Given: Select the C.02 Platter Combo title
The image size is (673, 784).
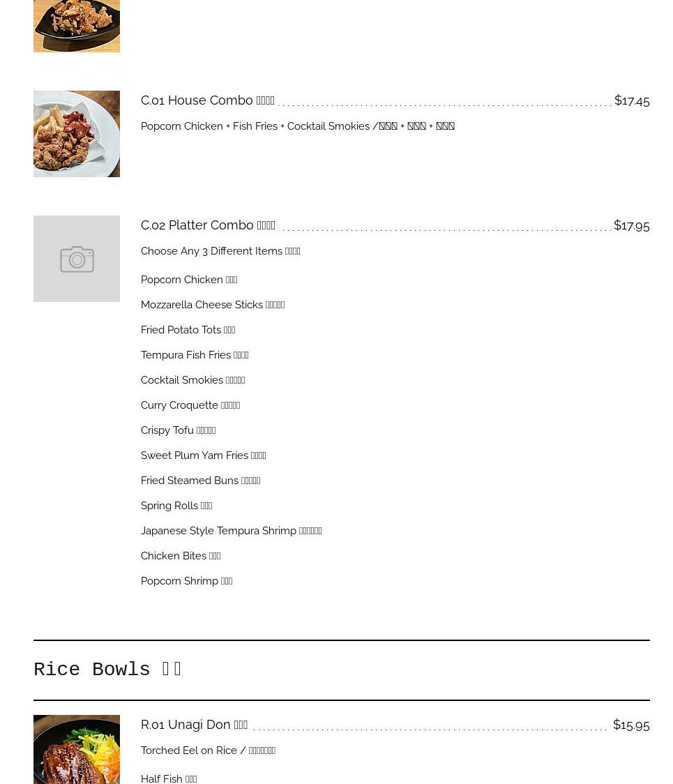Looking at the screenshot, I should pos(208,225).
